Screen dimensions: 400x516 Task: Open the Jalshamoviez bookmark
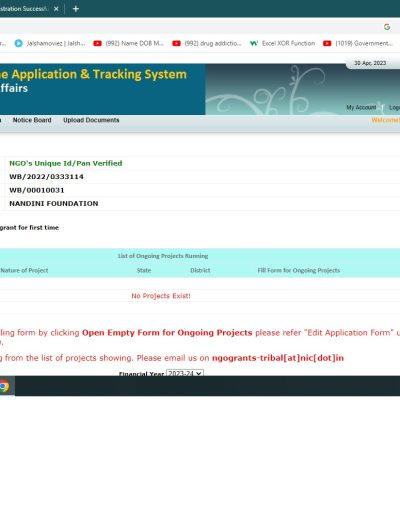pyautogui.click(x=50, y=43)
